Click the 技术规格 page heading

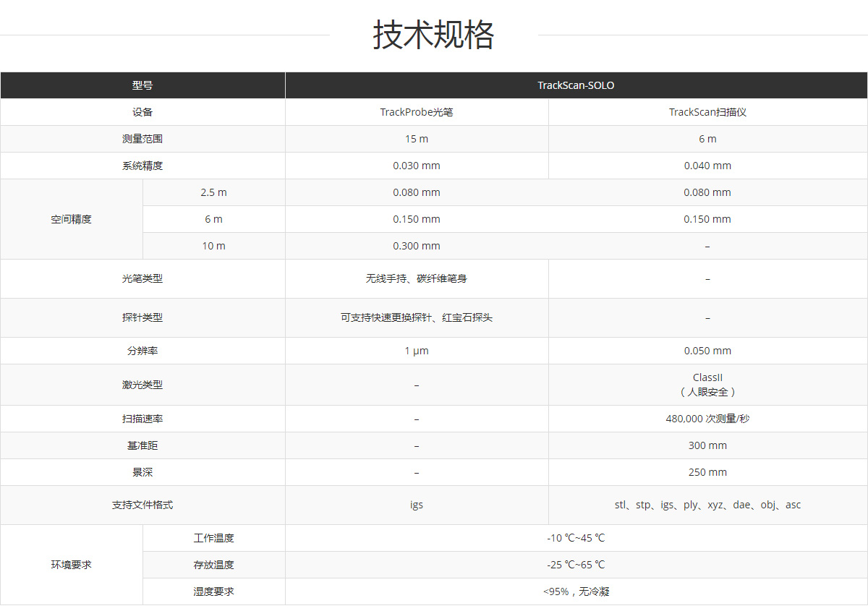(x=433, y=35)
